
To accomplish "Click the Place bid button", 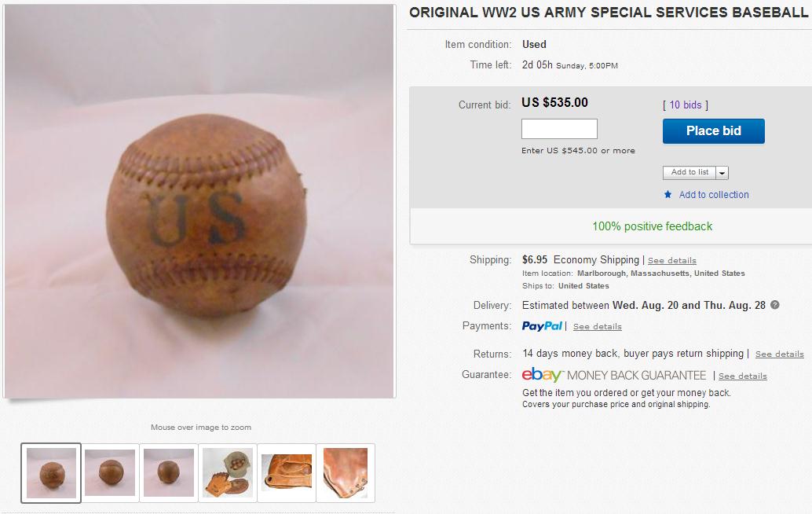I will pyautogui.click(x=714, y=131).
